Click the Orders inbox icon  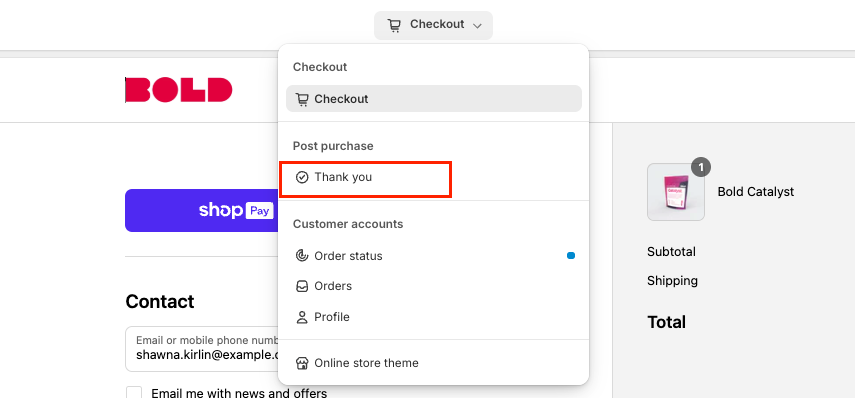[302, 286]
